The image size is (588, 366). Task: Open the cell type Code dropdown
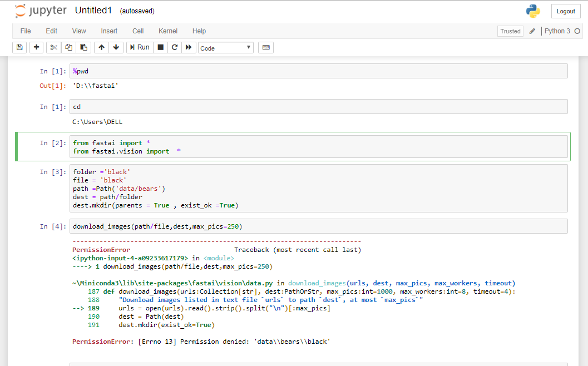(226, 48)
